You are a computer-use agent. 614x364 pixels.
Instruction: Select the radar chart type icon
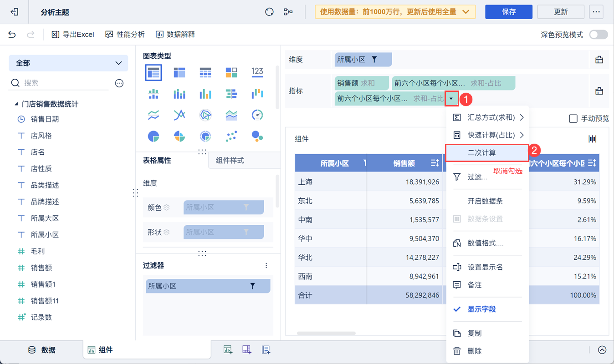click(205, 115)
